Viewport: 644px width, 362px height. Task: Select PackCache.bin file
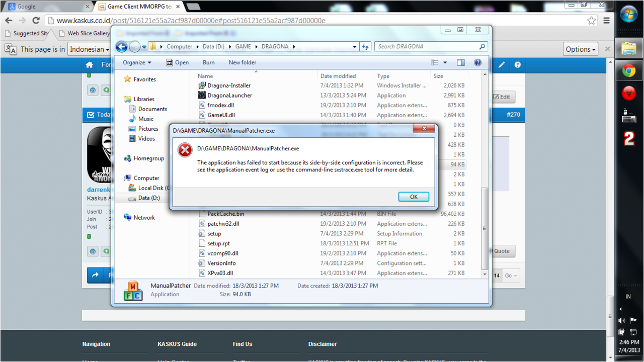225,214
